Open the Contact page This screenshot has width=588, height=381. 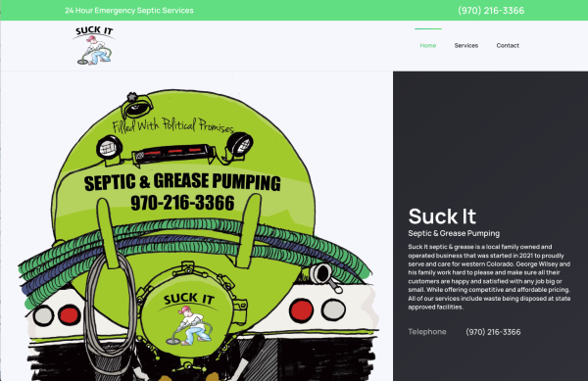coord(508,45)
